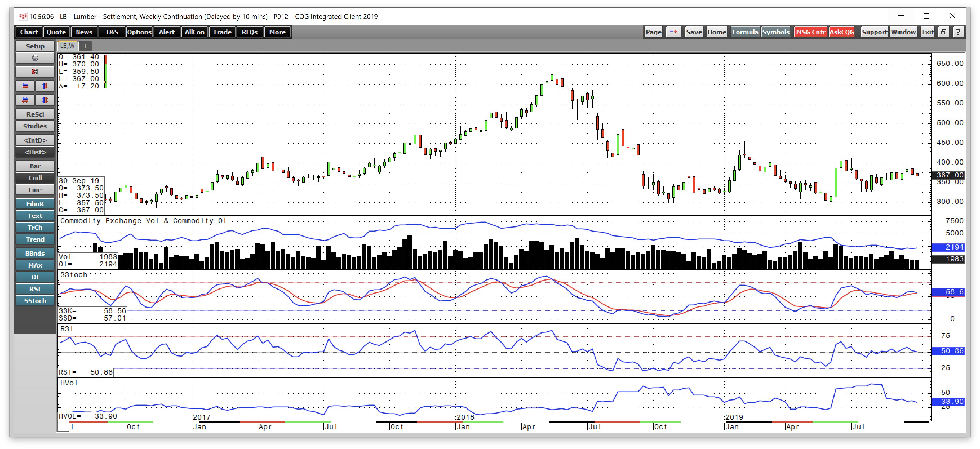Click the Save button
This screenshot has width=980, height=449.
pyautogui.click(x=694, y=32)
